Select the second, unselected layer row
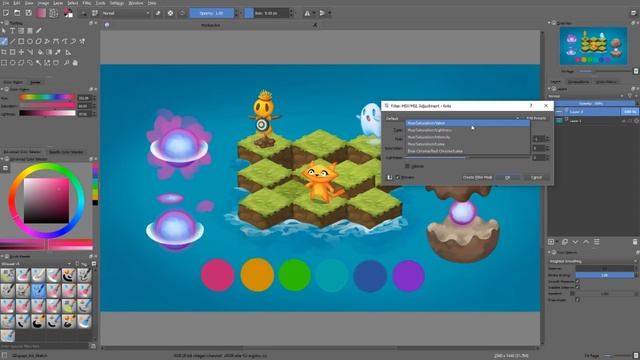 pyautogui.click(x=595, y=121)
